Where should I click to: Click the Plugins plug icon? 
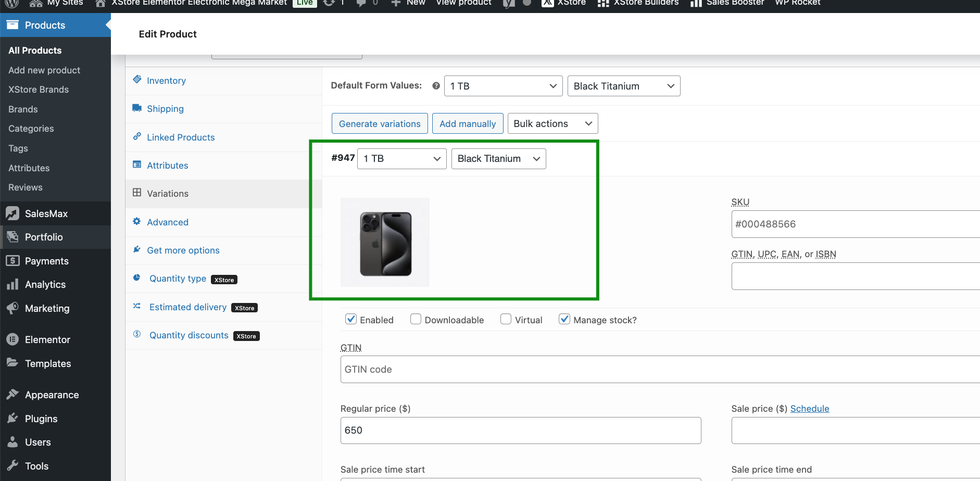coord(12,419)
